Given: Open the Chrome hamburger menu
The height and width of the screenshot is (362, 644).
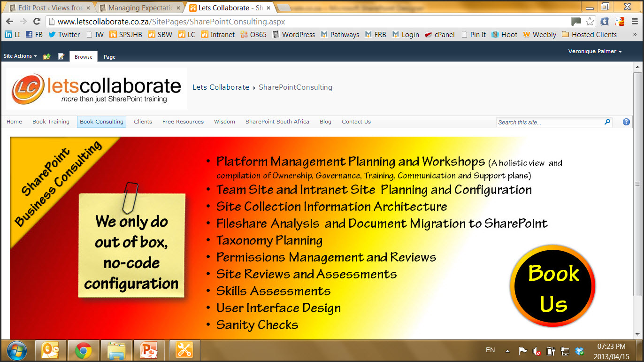Looking at the screenshot, I should [x=634, y=22].
